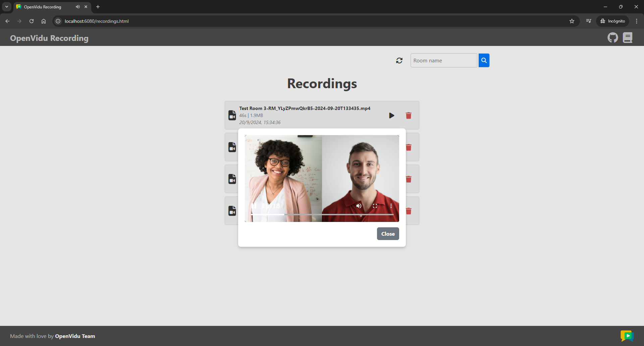Open the GitHub repository icon
The height and width of the screenshot is (346, 644).
pos(612,38)
